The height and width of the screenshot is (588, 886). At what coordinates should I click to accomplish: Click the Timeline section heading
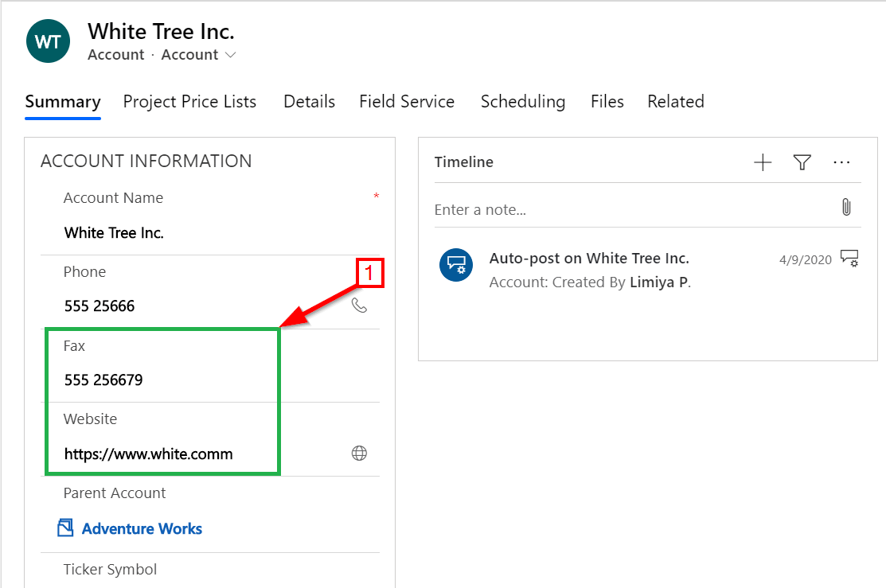click(x=464, y=162)
